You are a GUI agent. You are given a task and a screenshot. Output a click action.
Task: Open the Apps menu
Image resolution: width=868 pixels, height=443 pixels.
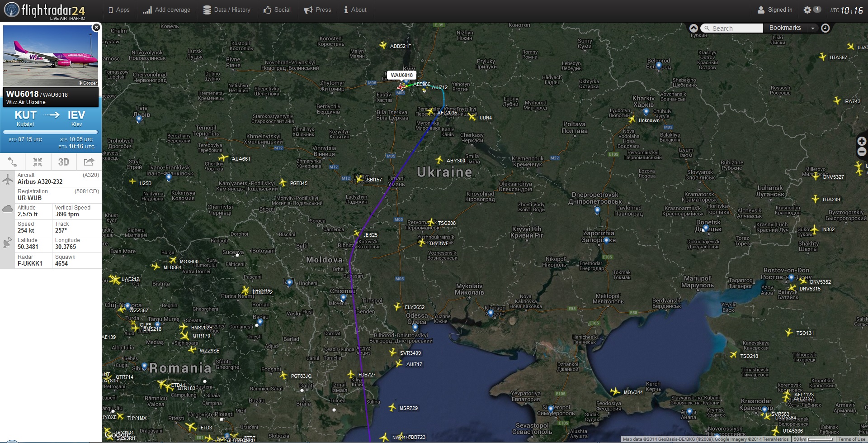click(x=119, y=10)
